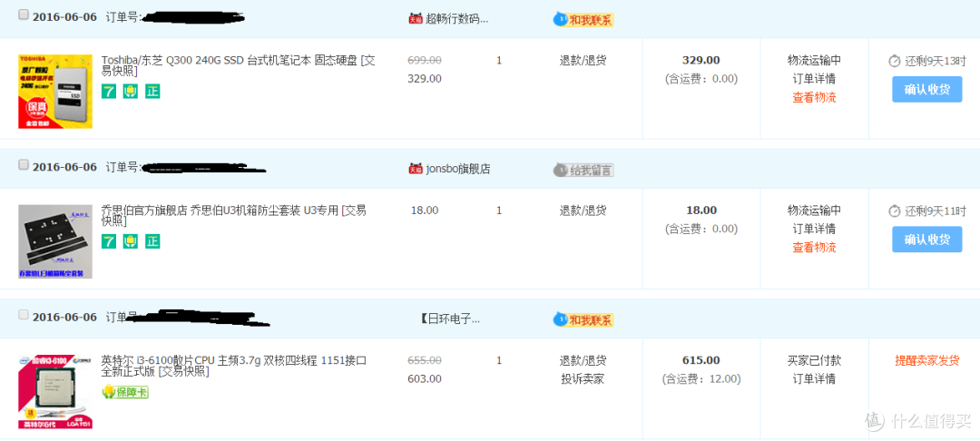The width and height of the screenshot is (980, 441).
Task: Click the Tmall icon beside jonsbo旗舰店
Action: pyautogui.click(x=415, y=169)
